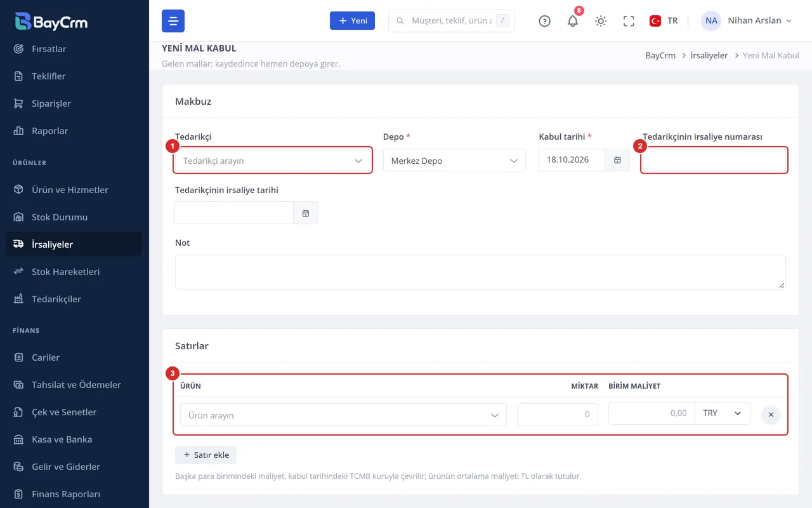
Task: Open the Merkez Depo warehouse dropdown
Action: coord(454,161)
